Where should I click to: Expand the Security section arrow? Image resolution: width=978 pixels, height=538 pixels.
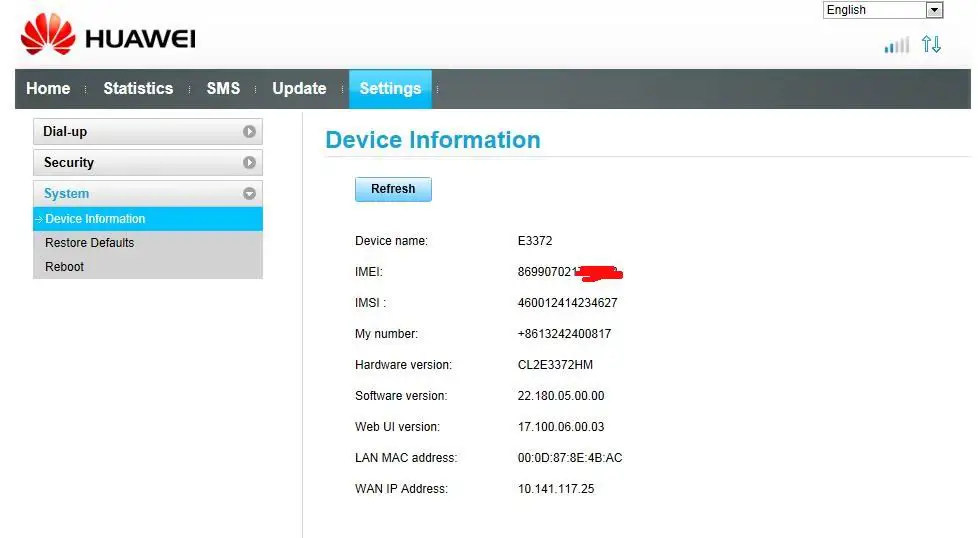pos(249,162)
